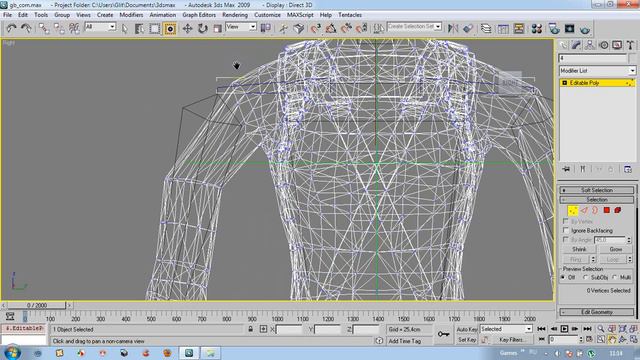Click the Use Pivot Point Center icon
Viewport: 640px width, 360px height.
266,28
